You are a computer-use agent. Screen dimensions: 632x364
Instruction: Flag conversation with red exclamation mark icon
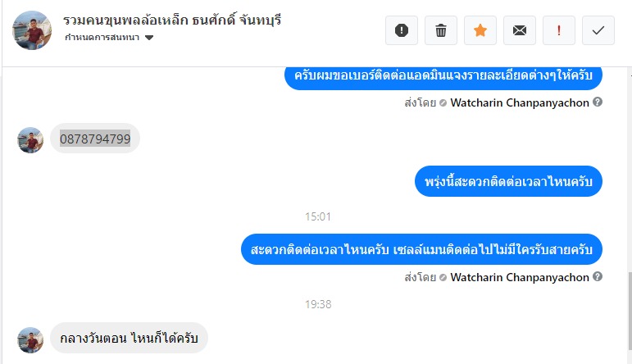coord(559,30)
